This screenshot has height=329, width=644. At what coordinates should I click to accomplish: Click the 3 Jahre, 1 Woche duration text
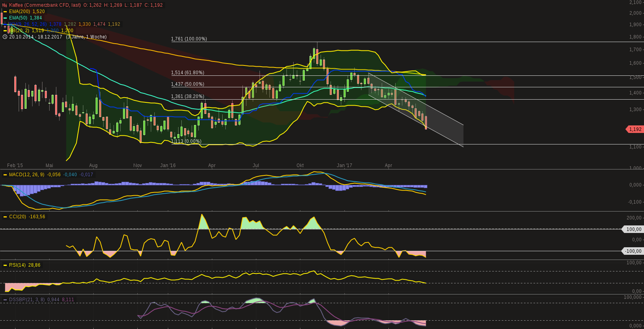click(87, 37)
